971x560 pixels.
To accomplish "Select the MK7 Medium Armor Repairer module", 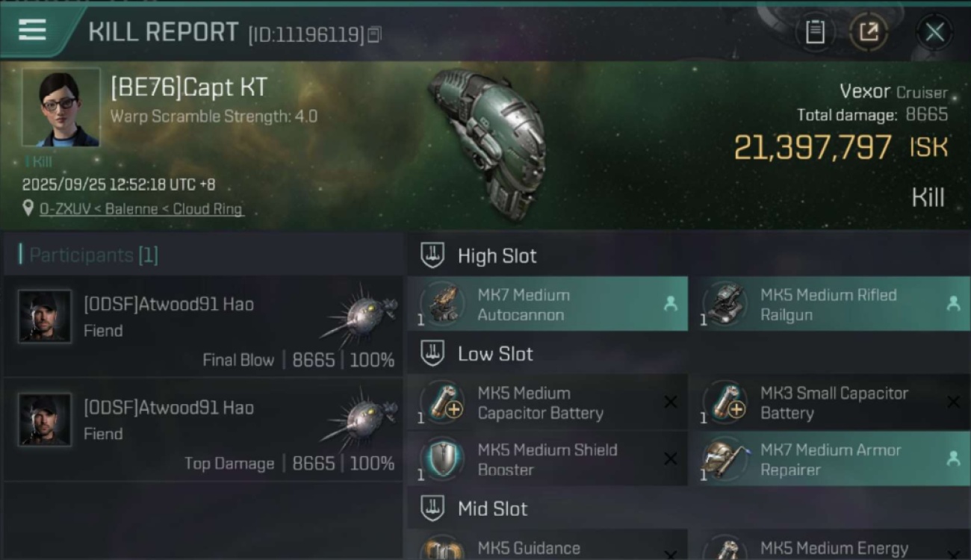I will pos(829,459).
